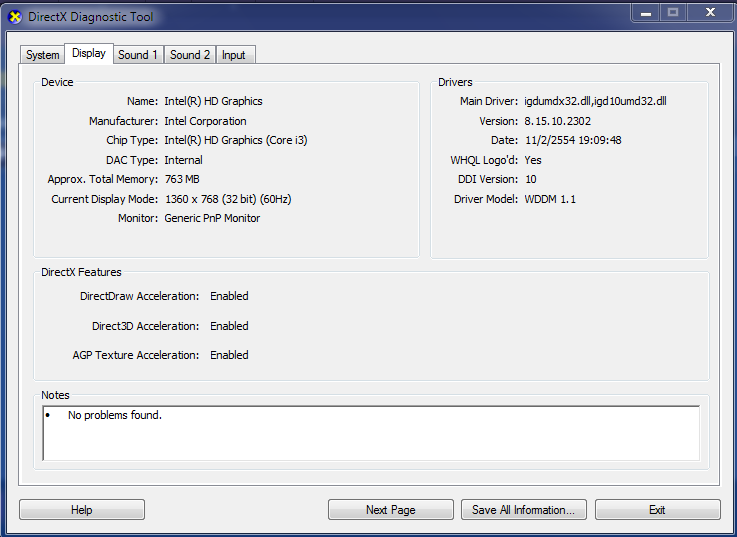Switch to the System tab
This screenshot has height=537, width=737.
42,55
